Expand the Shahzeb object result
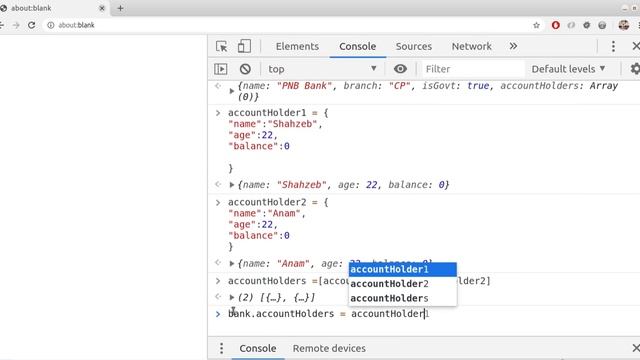The width and height of the screenshot is (640, 360). click(231, 185)
